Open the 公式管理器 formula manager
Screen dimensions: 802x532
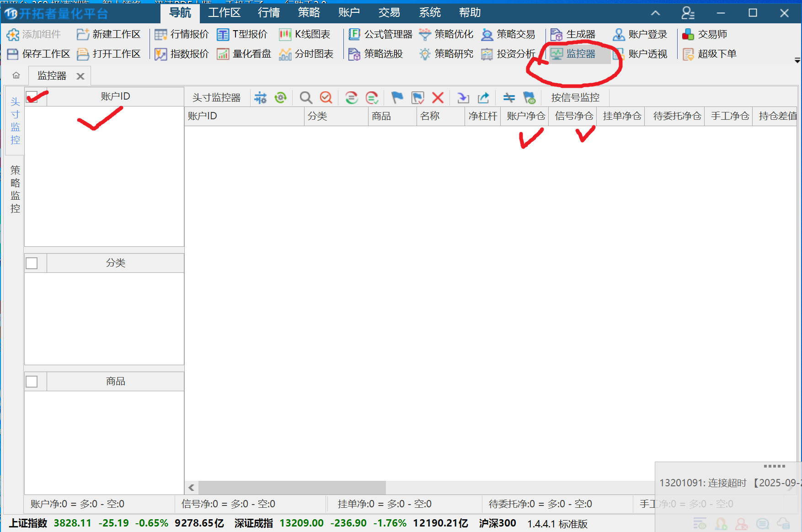click(381, 34)
